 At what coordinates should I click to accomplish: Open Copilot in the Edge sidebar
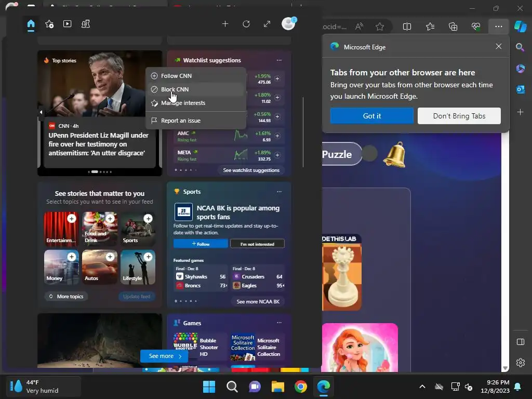coord(520,26)
